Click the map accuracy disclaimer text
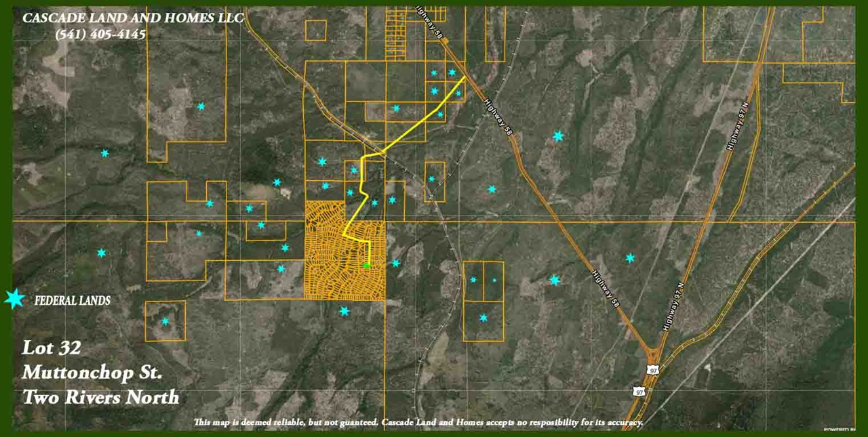Image resolution: width=868 pixels, height=437 pixels. coord(418,423)
